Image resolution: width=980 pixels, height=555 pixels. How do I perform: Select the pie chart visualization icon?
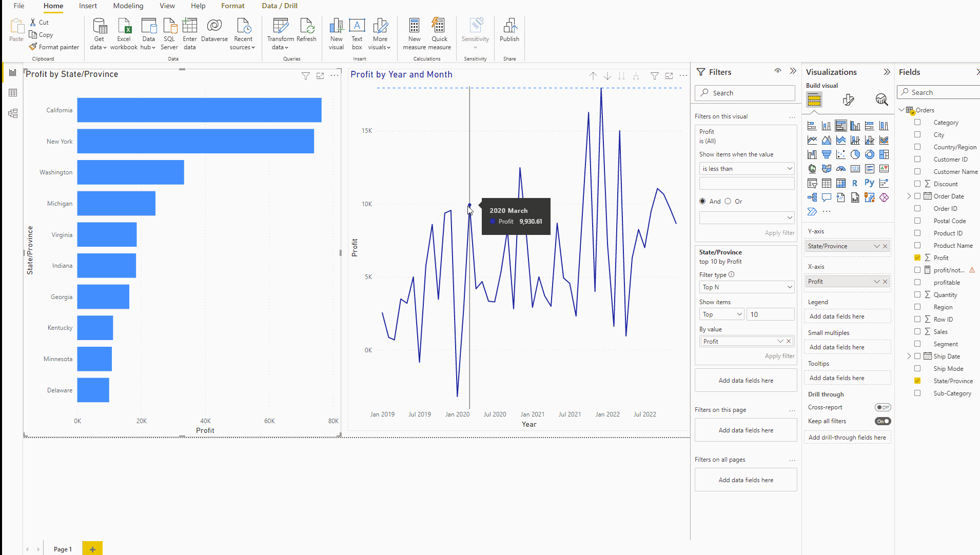[855, 154]
